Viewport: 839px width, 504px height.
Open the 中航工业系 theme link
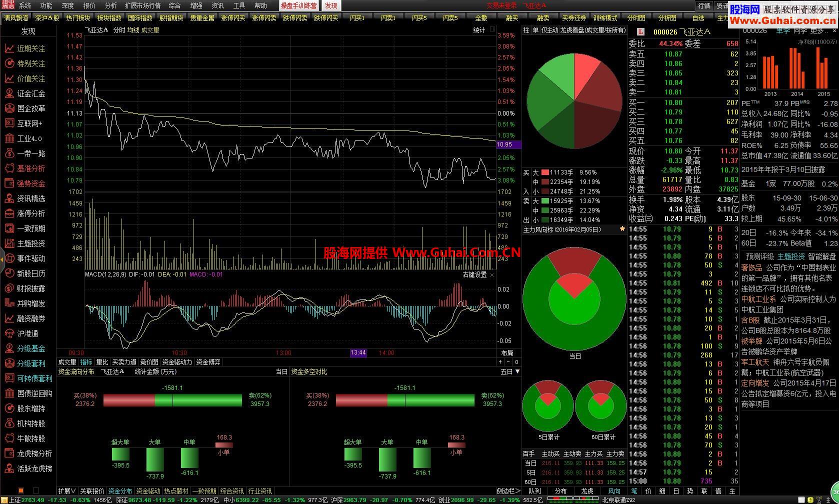(x=758, y=299)
